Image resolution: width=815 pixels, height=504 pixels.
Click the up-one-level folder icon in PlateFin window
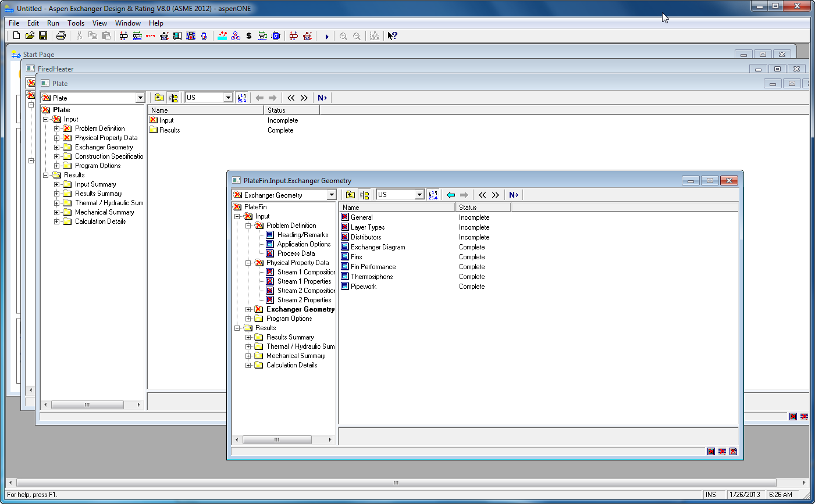(350, 195)
